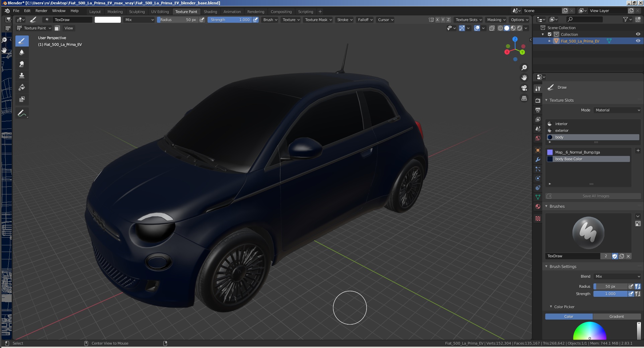Select the Mask tool

[22, 99]
